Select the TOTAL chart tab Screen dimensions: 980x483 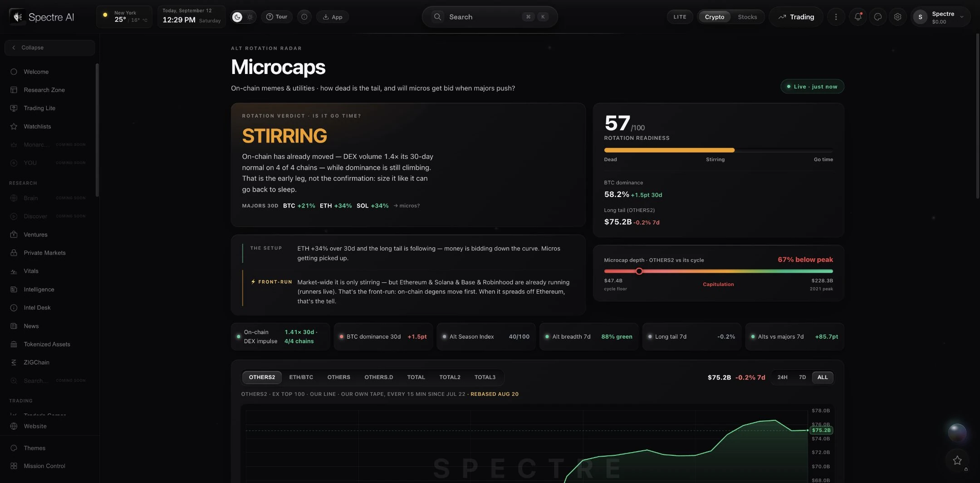(x=416, y=377)
